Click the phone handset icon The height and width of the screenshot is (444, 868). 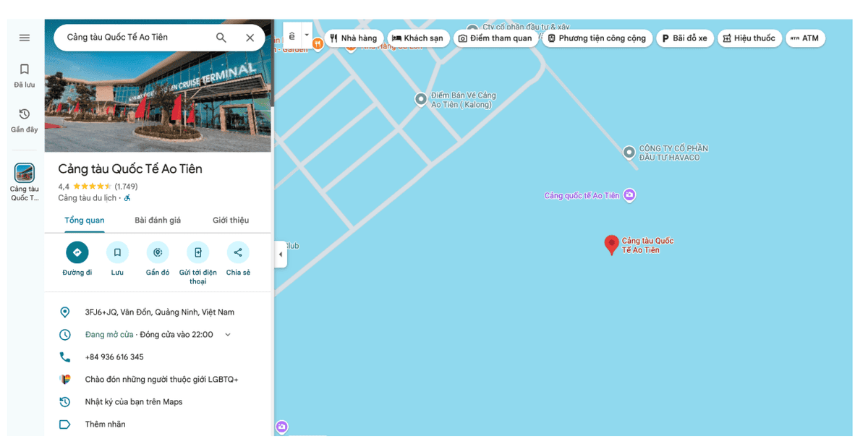click(x=65, y=357)
